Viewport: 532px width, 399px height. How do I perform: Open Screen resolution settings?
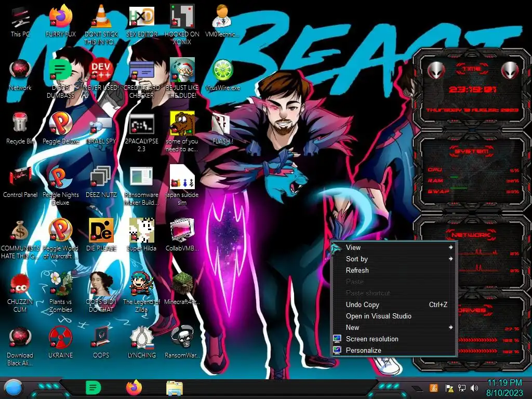tap(394, 339)
